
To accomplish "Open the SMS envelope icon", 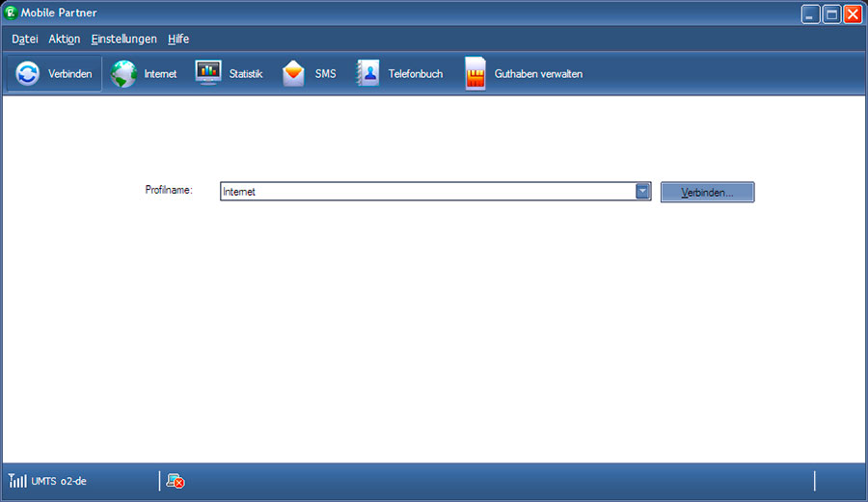I will [x=294, y=74].
